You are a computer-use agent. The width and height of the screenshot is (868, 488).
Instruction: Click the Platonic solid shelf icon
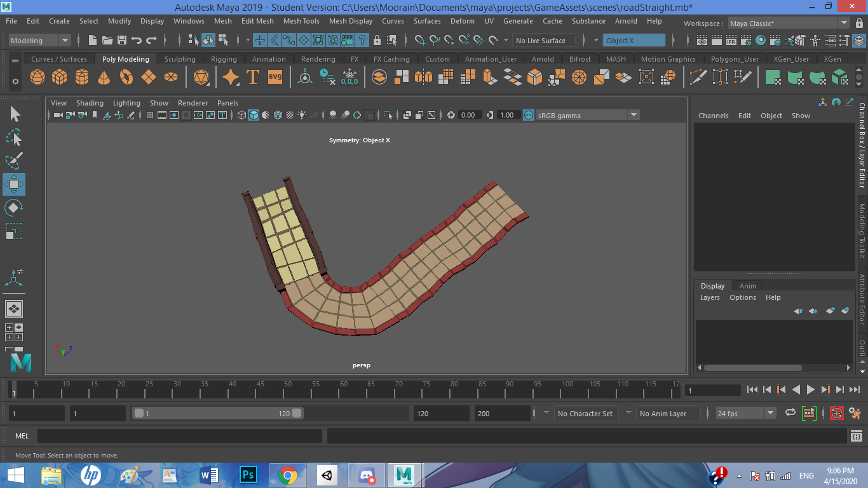coord(201,78)
